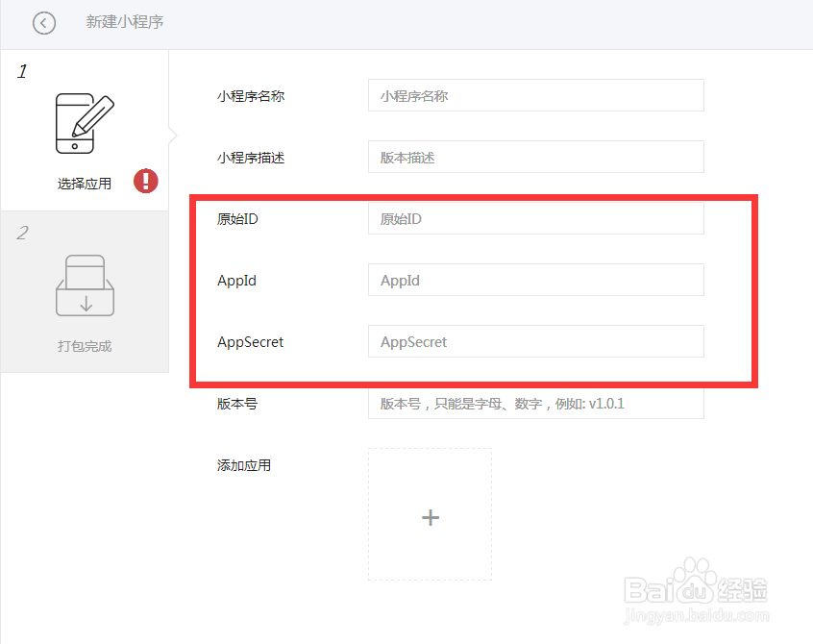Focus the 原始ID input field
Viewport: 813px width, 644px height.
coord(536,218)
